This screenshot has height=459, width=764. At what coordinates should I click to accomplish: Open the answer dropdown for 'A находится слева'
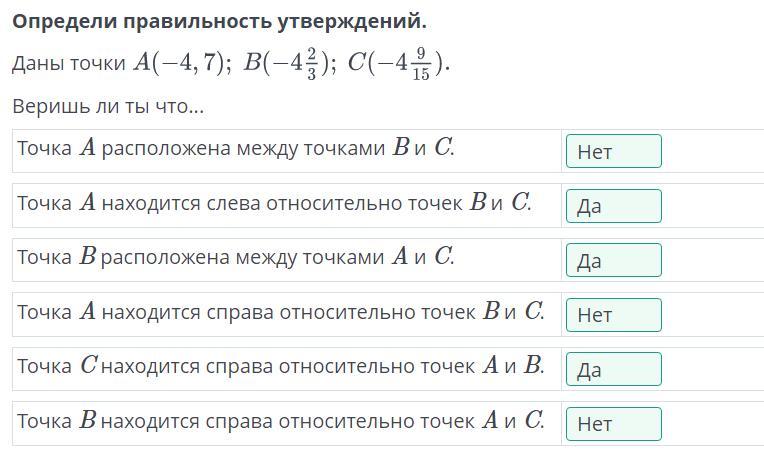(613, 206)
